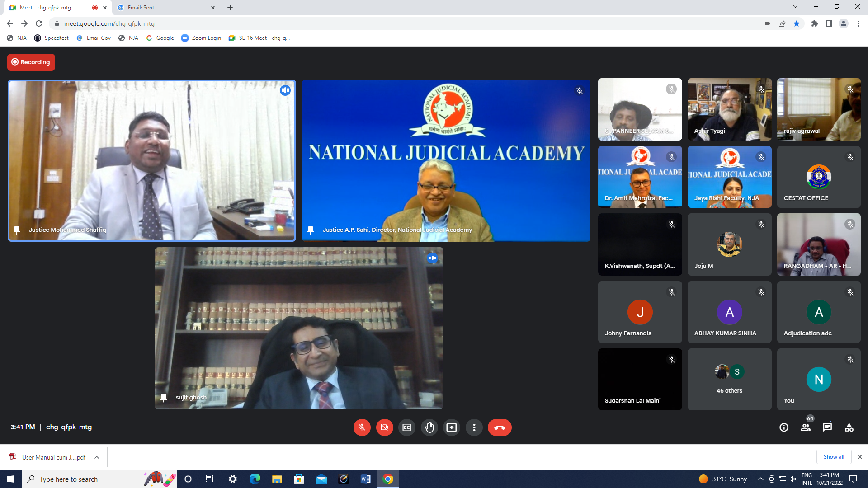Bookmark star icon in address bar

click(x=797, y=23)
